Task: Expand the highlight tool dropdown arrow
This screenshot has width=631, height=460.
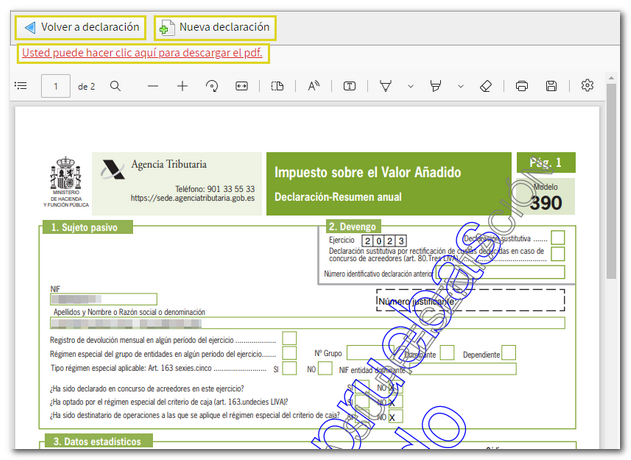Action: coord(460,86)
